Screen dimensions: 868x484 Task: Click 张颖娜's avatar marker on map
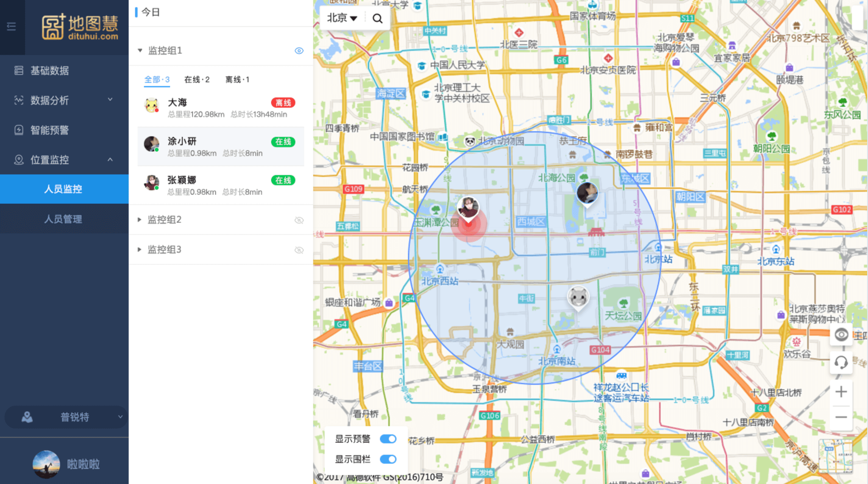[468, 208]
